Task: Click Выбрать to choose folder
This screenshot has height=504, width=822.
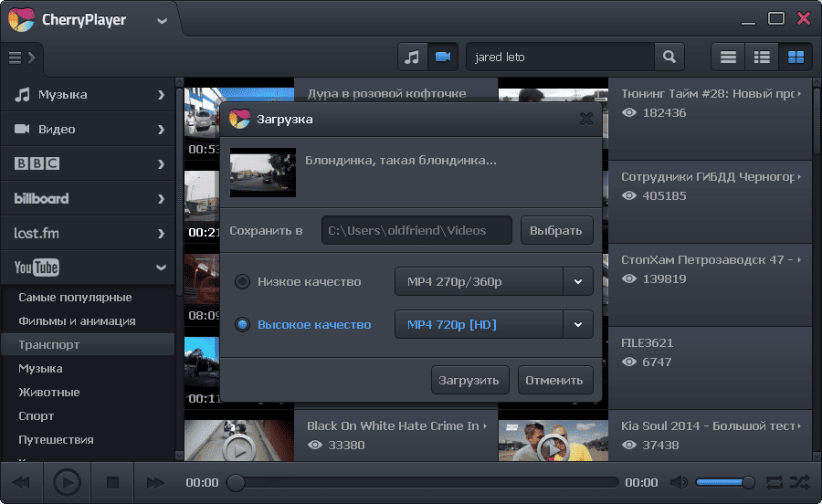Action: 556,230
